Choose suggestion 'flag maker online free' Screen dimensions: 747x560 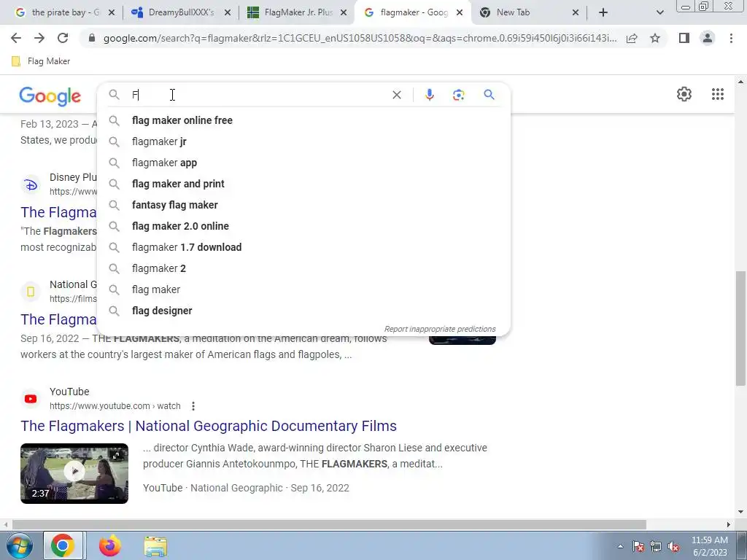(x=303, y=120)
